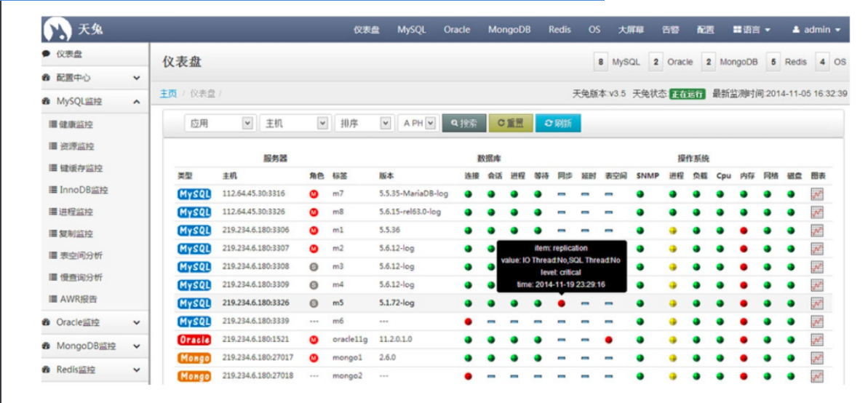Open admin user menu
Image resolution: width=868 pixels, height=403 pixels.
(x=816, y=30)
